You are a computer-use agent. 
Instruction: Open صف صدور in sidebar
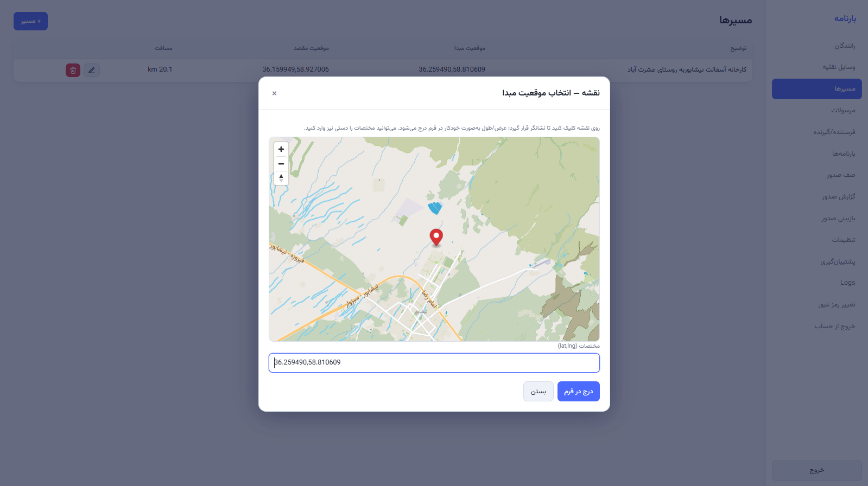(x=817, y=175)
